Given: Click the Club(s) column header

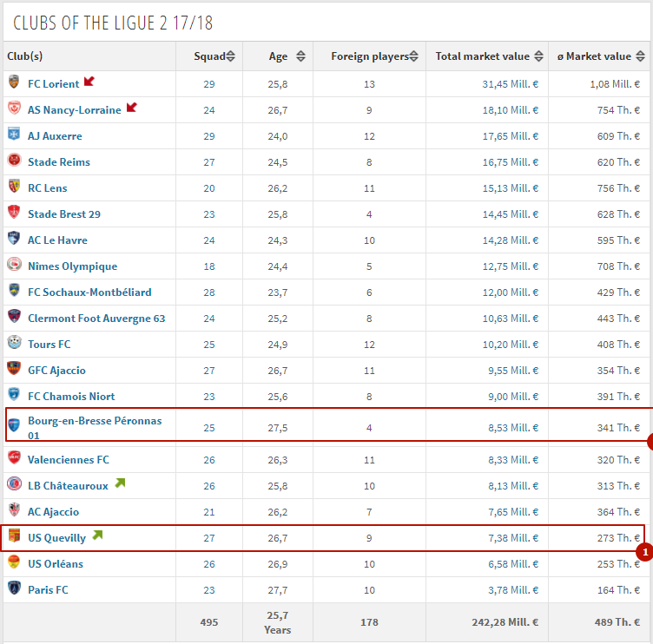Looking at the screenshot, I should tap(25, 56).
